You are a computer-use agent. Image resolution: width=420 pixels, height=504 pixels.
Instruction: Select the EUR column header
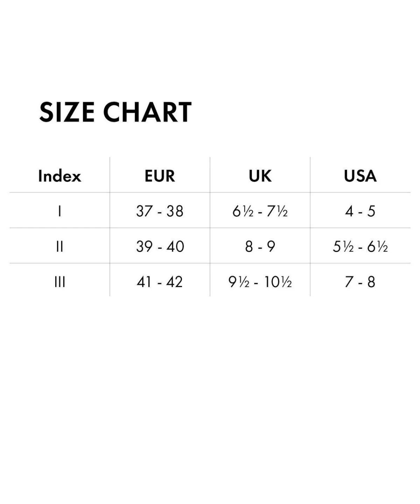pyautogui.click(x=160, y=176)
